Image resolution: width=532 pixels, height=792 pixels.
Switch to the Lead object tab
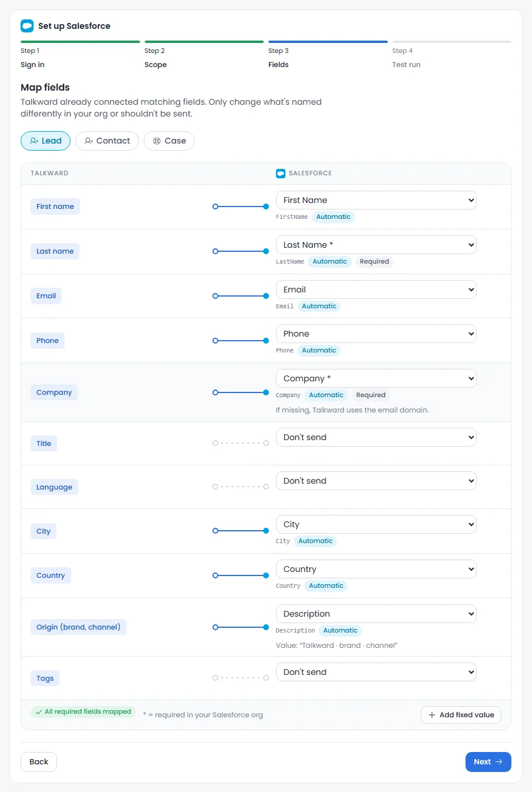click(x=46, y=141)
